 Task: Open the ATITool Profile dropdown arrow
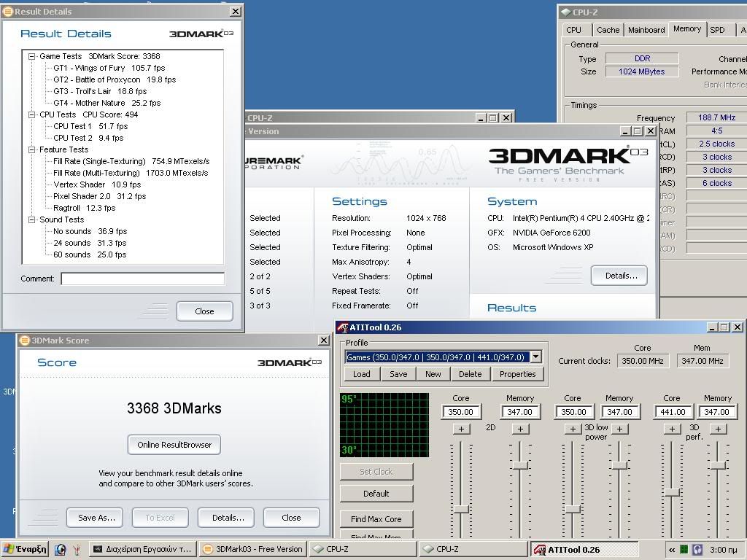click(536, 357)
